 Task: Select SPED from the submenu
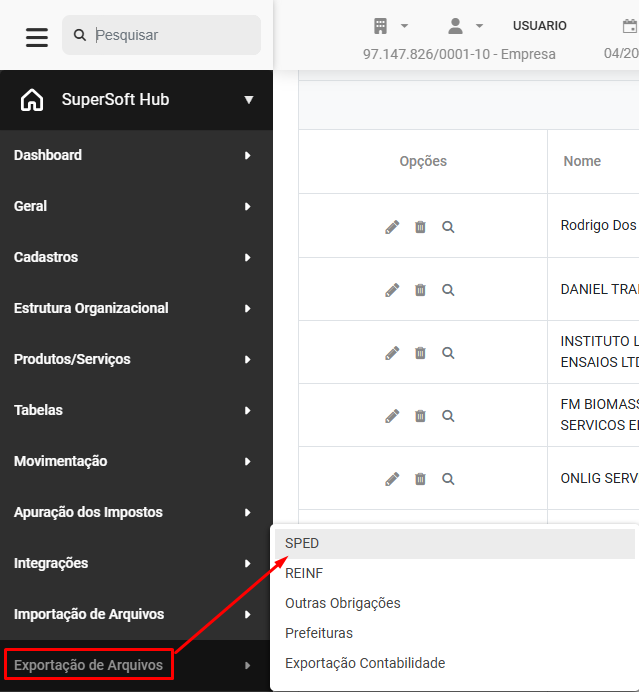[x=455, y=543]
